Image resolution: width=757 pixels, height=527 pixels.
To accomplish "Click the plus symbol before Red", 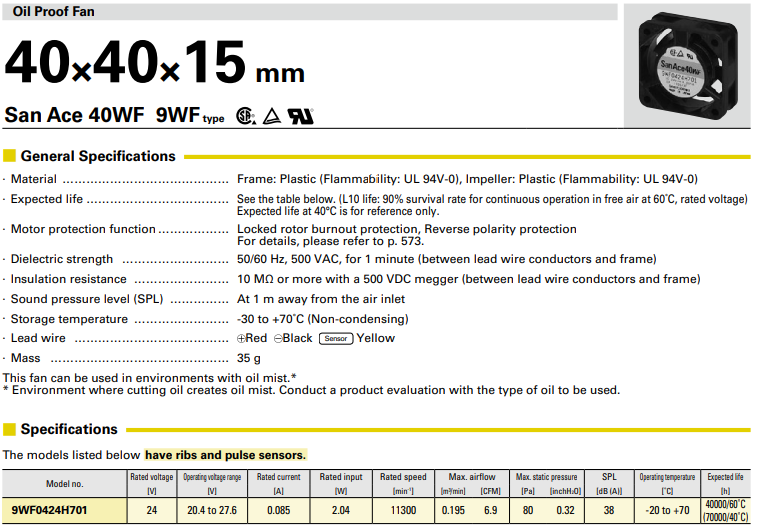I will 241,339.
